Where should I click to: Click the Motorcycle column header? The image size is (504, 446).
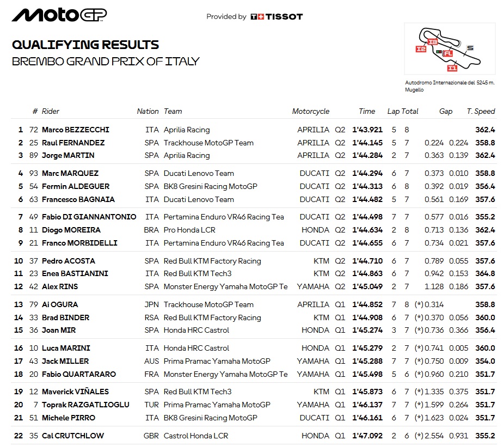pos(310,111)
